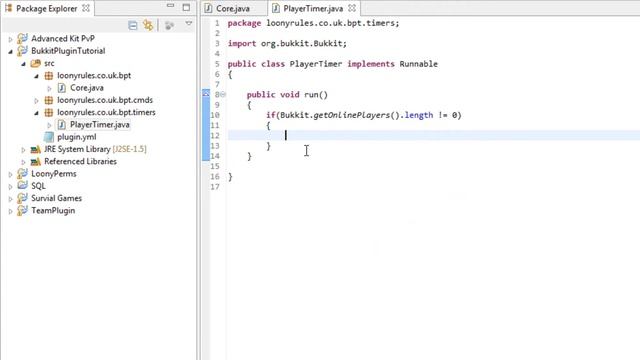The width and height of the screenshot is (640, 360).
Task: Expand the LoonyPerms project
Action: pyautogui.click(x=11, y=174)
